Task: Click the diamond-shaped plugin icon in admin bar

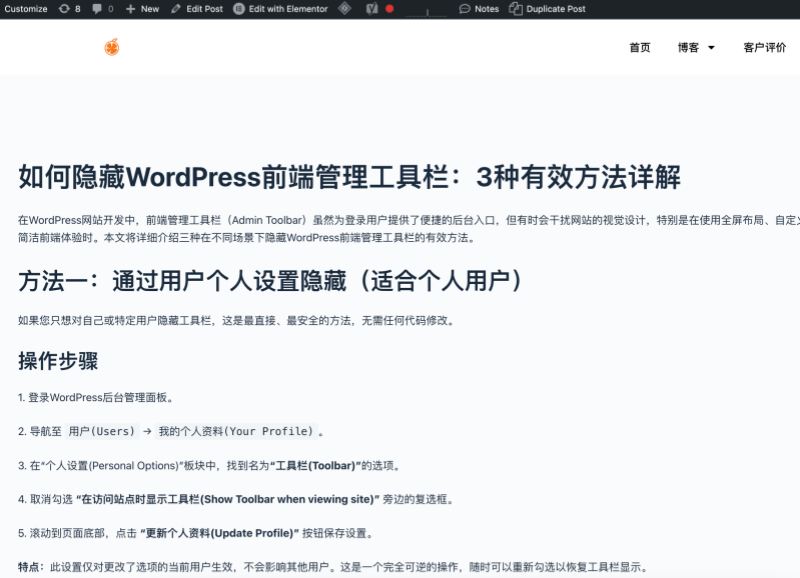Action: click(345, 9)
